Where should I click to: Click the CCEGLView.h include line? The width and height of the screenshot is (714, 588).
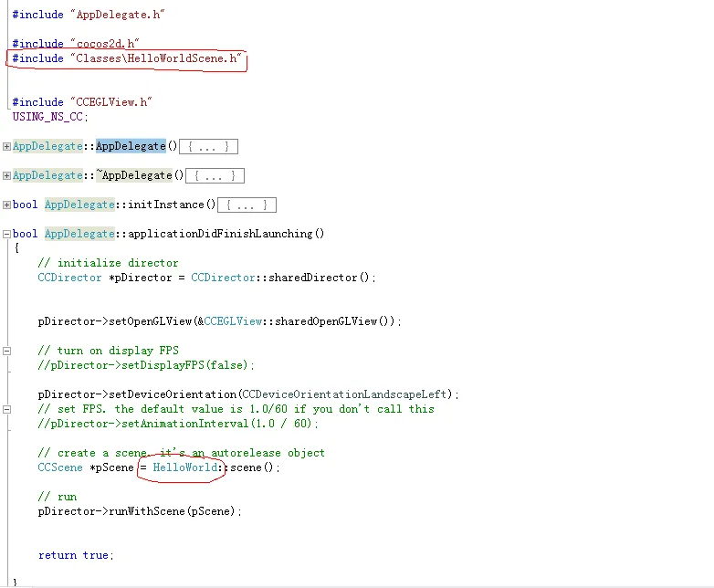click(82, 102)
